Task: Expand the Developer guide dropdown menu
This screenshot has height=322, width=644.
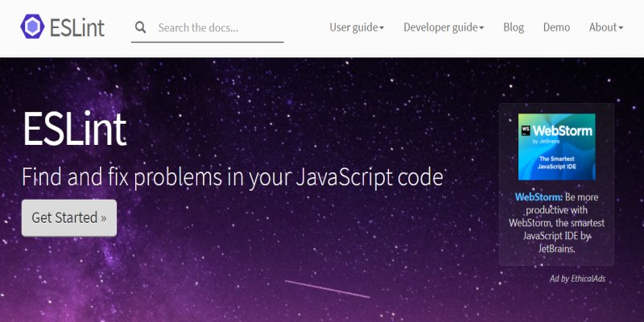Action: point(444,27)
